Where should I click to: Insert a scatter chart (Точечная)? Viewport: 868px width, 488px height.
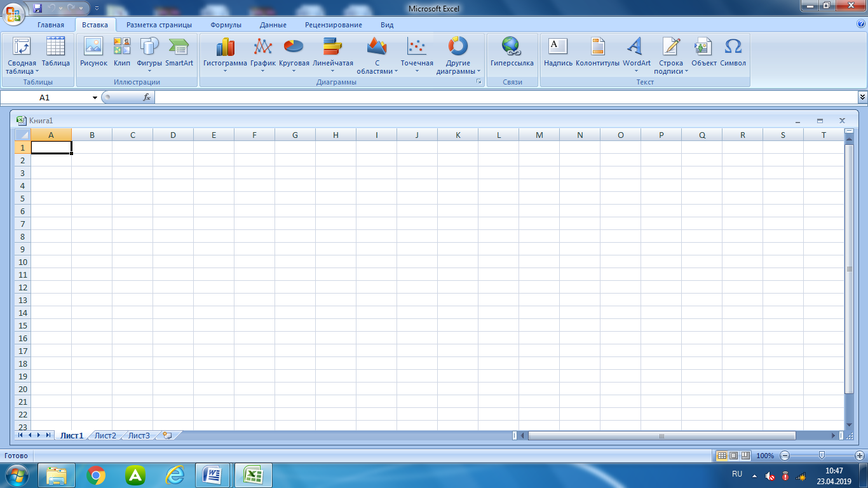(x=417, y=55)
